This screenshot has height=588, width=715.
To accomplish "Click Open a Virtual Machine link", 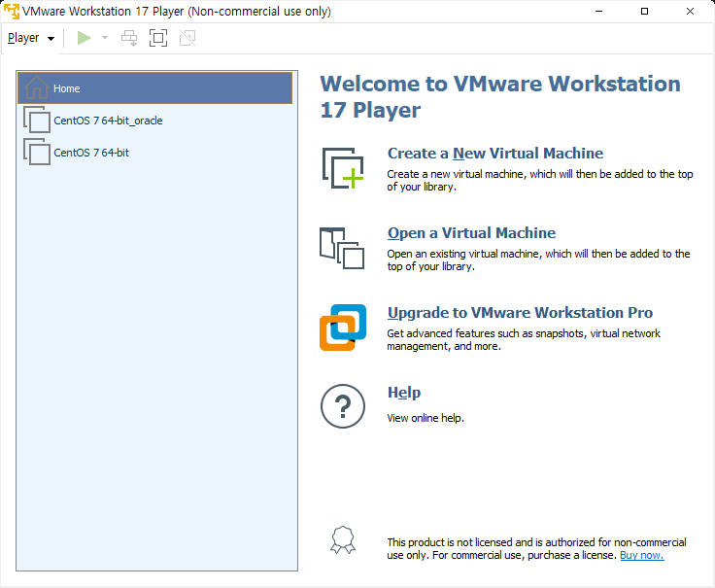I will (471, 233).
